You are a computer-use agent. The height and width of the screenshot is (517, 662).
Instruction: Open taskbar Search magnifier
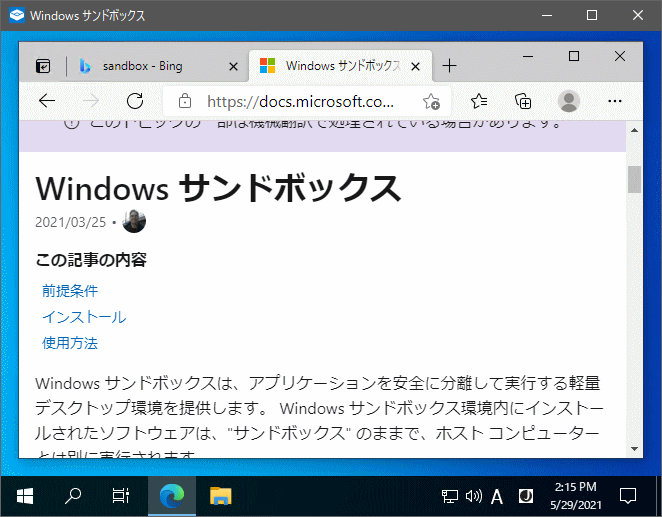click(x=73, y=496)
